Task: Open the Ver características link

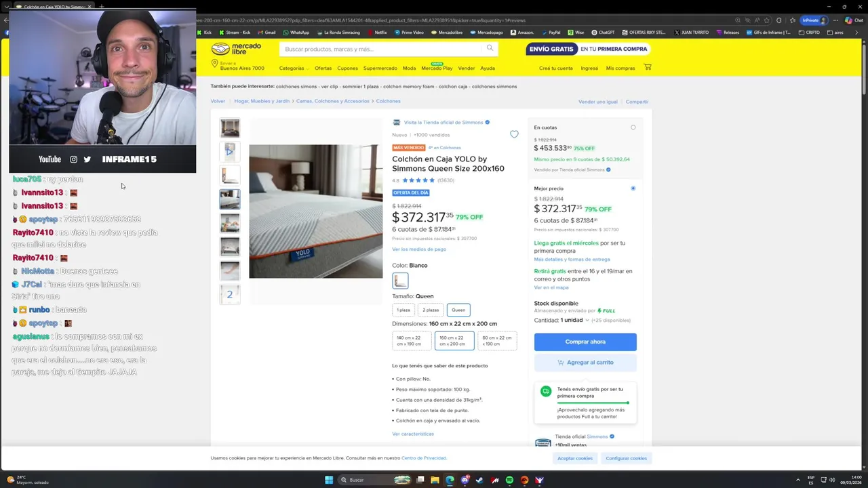Action: (x=413, y=434)
